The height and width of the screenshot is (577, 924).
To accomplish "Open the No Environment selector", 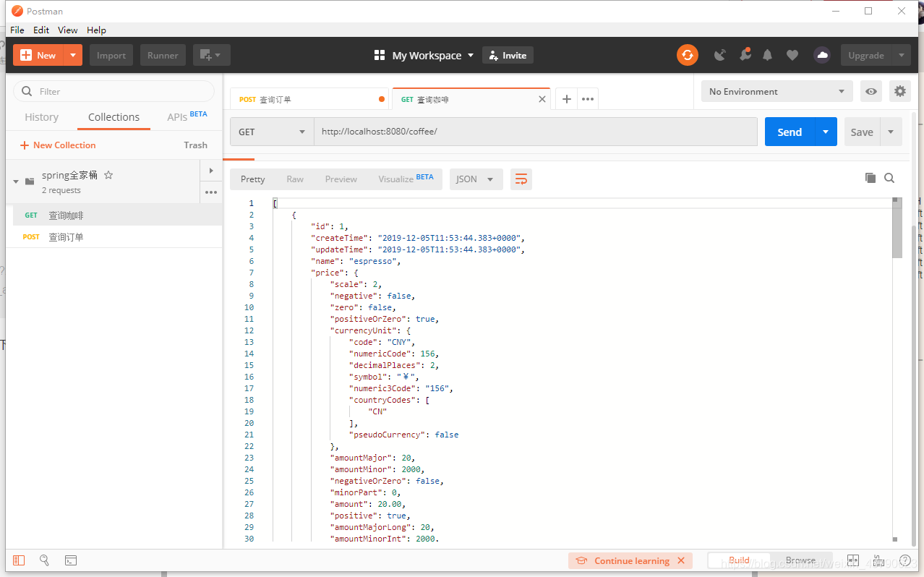I will tap(777, 91).
